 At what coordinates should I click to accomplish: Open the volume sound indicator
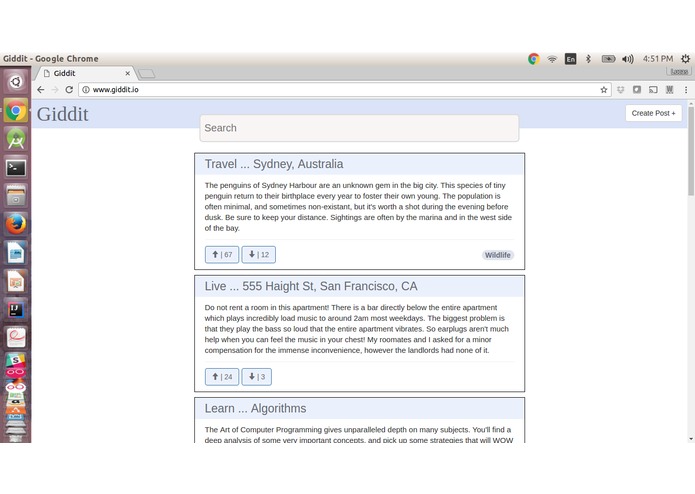point(628,58)
